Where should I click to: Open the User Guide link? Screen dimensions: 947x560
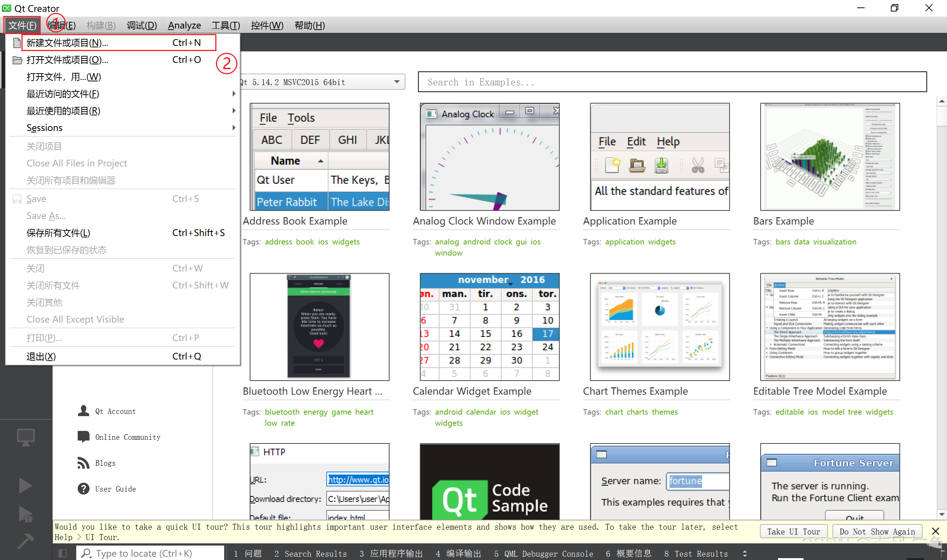click(x=115, y=489)
